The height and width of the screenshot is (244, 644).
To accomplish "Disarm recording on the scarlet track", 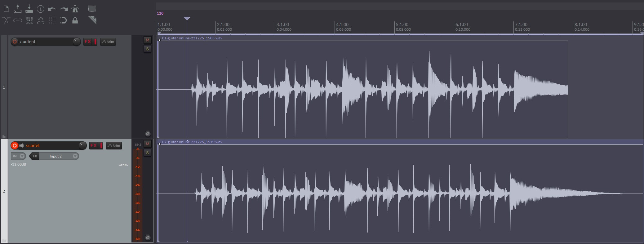I will (x=15, y=145).
